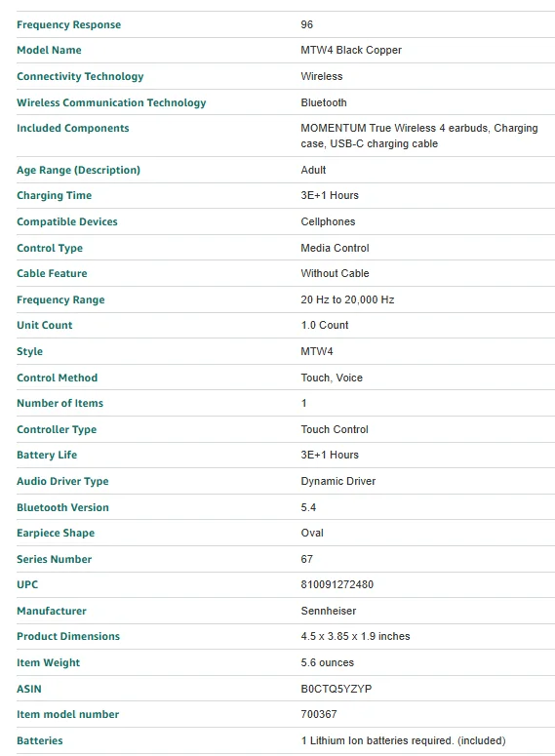Select the MOMENTUM True Wireless 4 earbuds text

395,128
